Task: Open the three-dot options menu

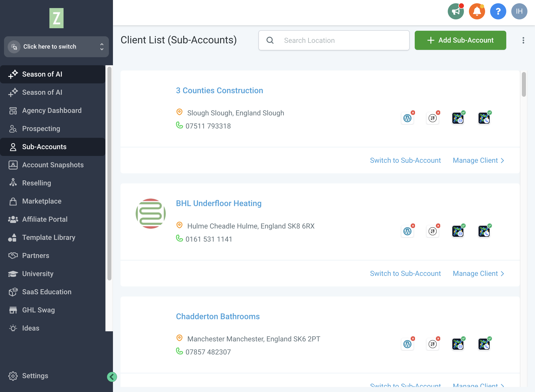Action: (523, 40)
